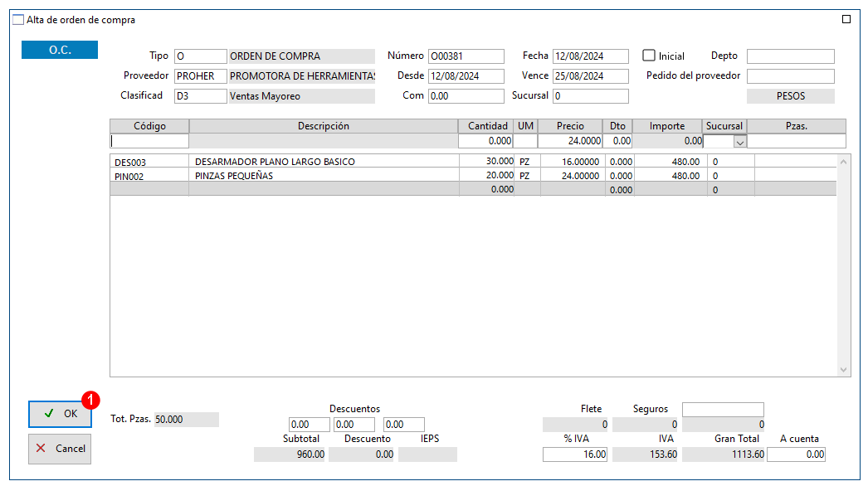Click the scroll down arrow of the items list

[x=843, y=370]
